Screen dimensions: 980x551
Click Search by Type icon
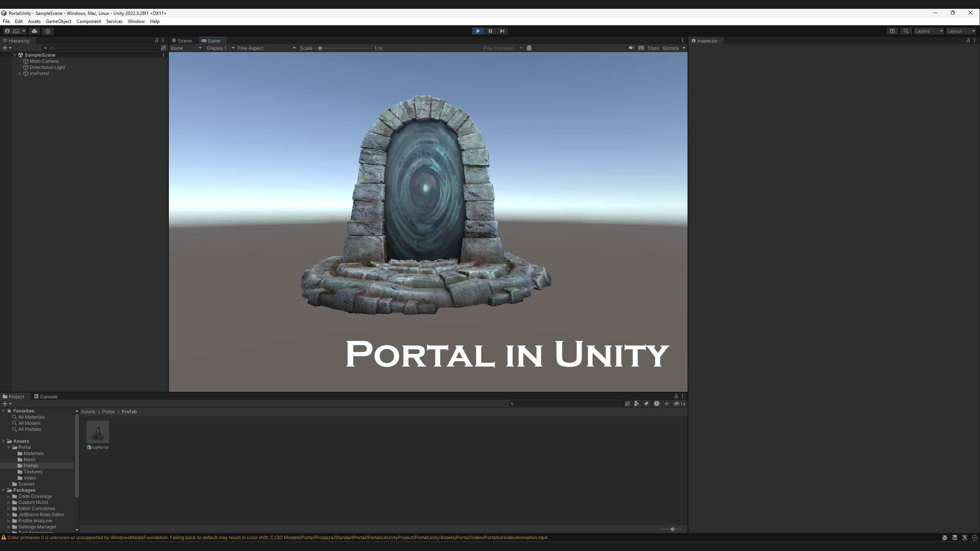636,404
